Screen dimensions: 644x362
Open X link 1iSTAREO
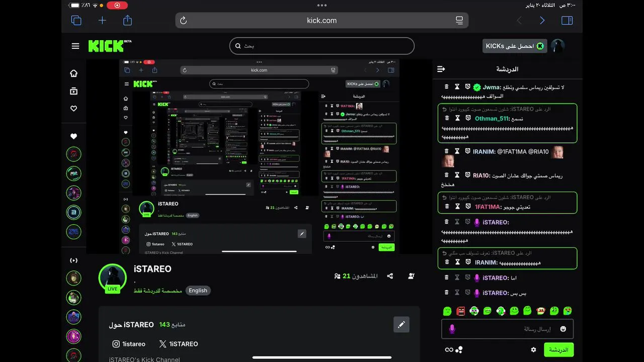click(x=178, y=344)
